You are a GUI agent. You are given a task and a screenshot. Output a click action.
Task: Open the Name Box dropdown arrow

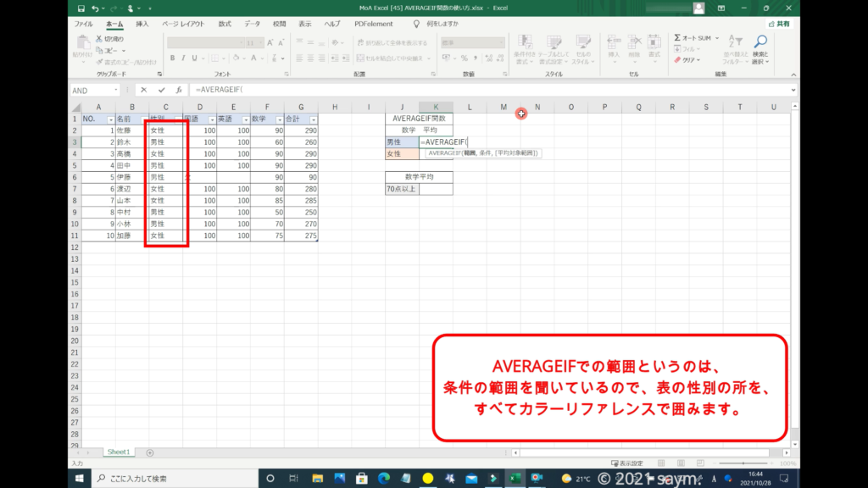[x=116, y=90]
